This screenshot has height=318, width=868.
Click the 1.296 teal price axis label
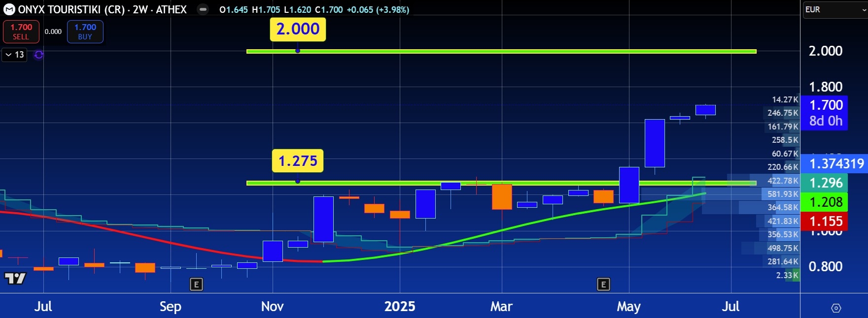[825, 183]
